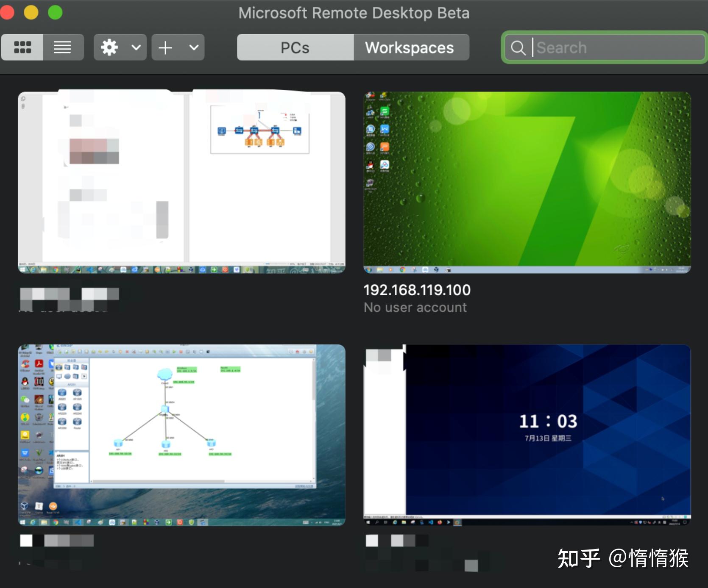
Task: Switch to the Workspaces tab
Action: tap(410, 47)
